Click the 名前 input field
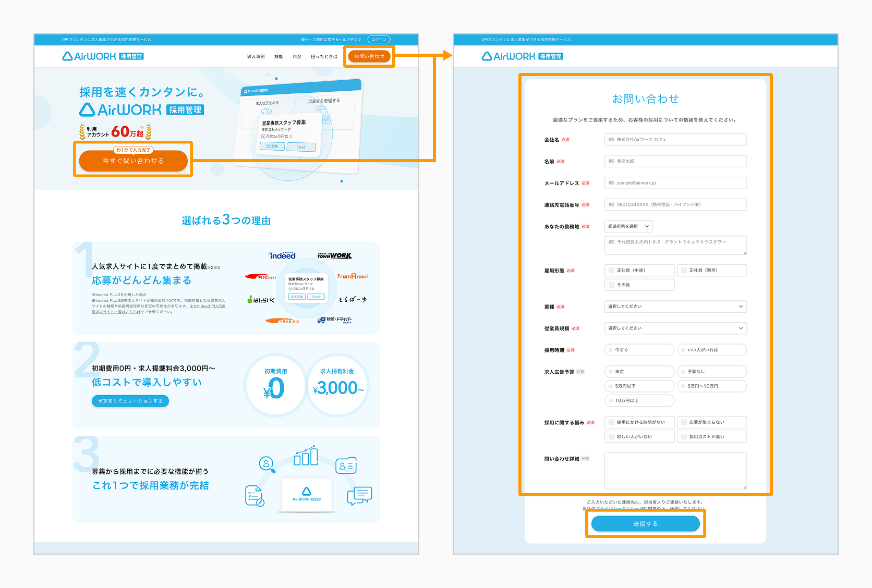872x588 pixels. (x=675, y=161)
